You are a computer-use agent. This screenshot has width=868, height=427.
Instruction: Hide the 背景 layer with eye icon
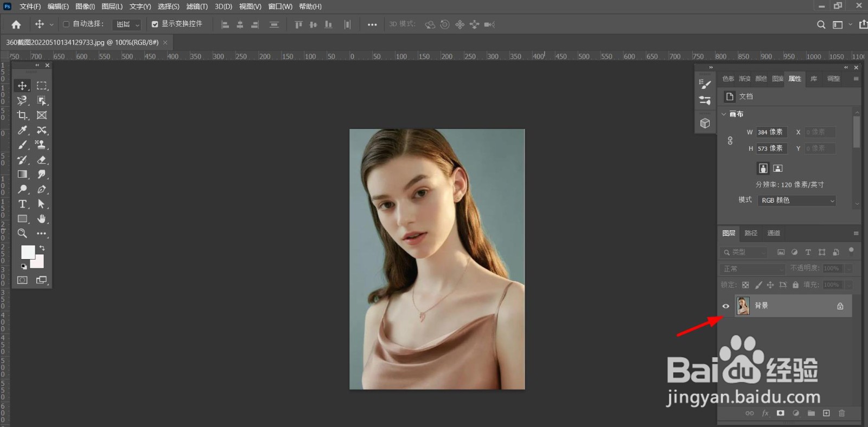coord(726,306)
